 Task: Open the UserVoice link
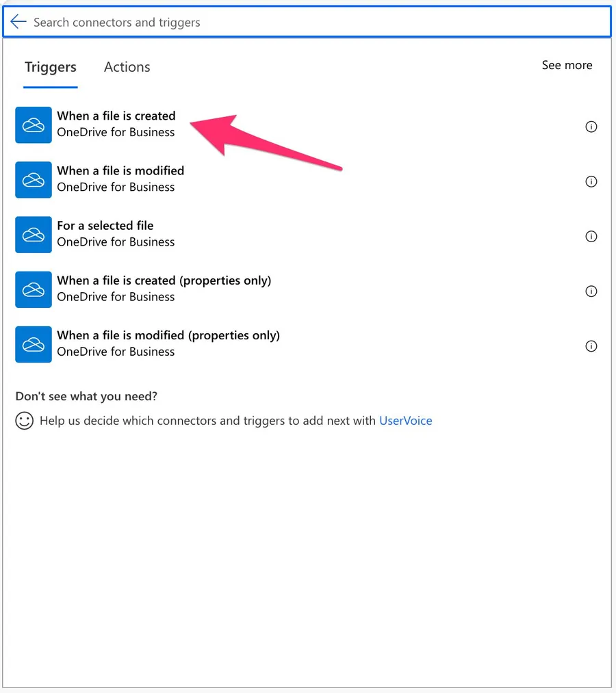[405, 421]
